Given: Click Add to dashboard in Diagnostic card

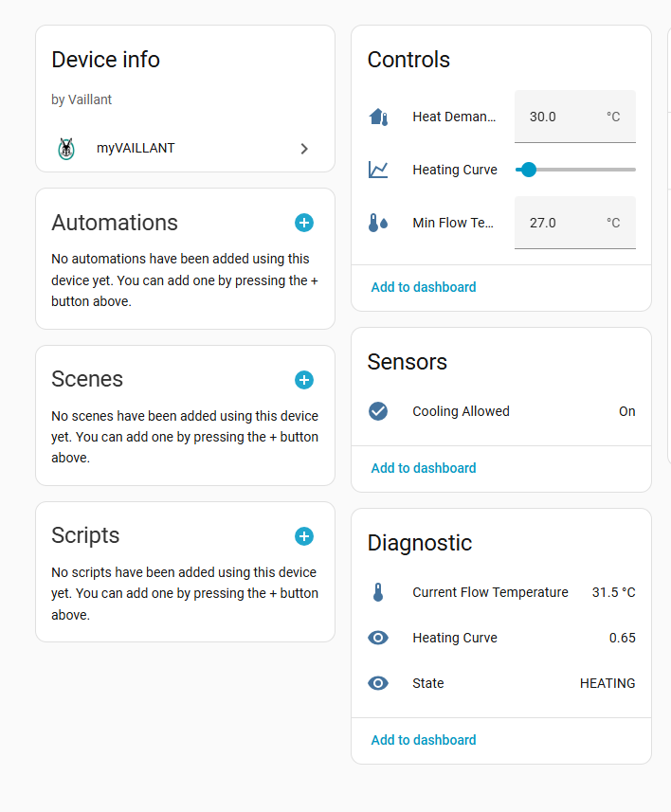Looking at the screenshot, I should (424, 740).
